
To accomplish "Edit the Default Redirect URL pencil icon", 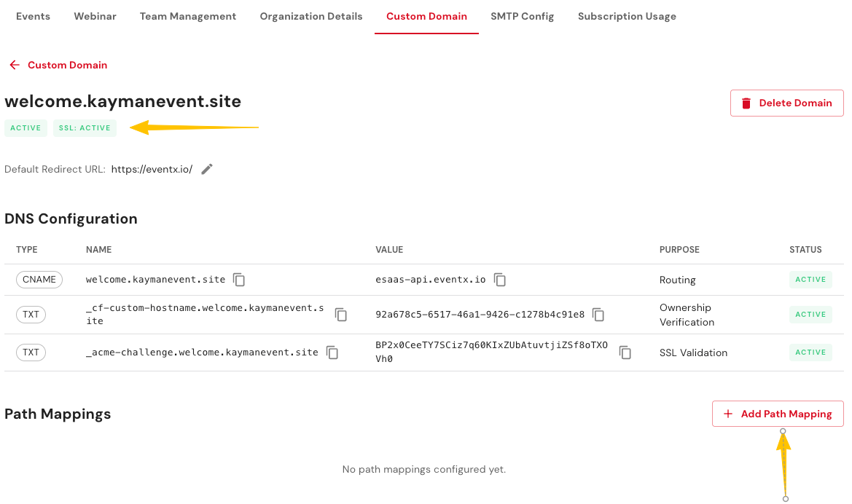I will [207, 169].
